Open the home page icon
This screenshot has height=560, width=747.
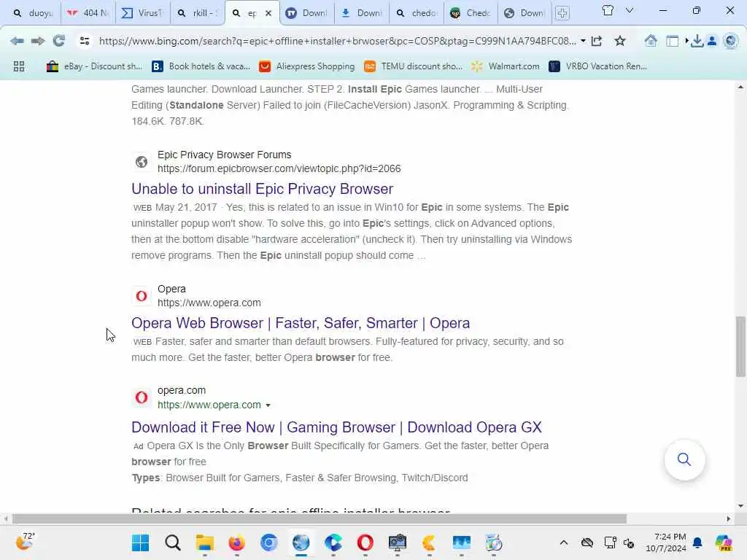[x=651, y=41]
